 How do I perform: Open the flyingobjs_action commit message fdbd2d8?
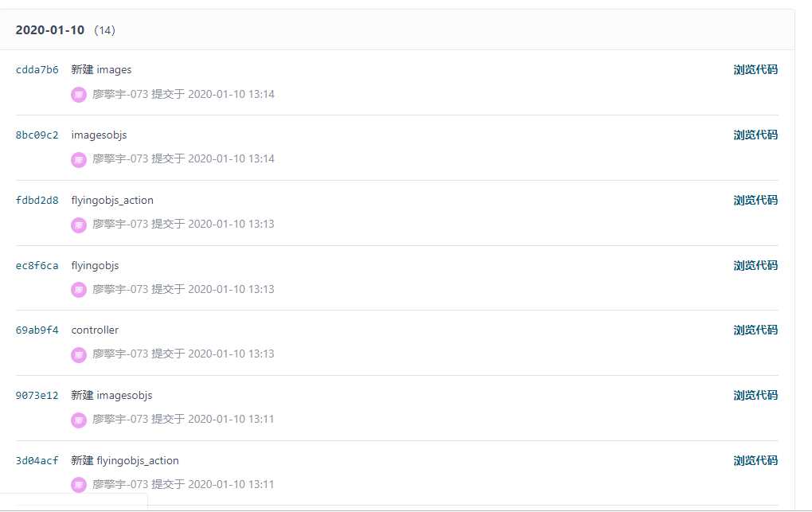click(x=112, y=201)
